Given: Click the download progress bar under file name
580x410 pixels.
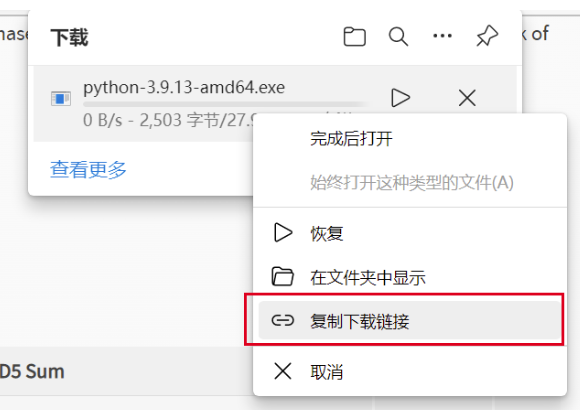Looking at the screenshot, I should (226, 104).
